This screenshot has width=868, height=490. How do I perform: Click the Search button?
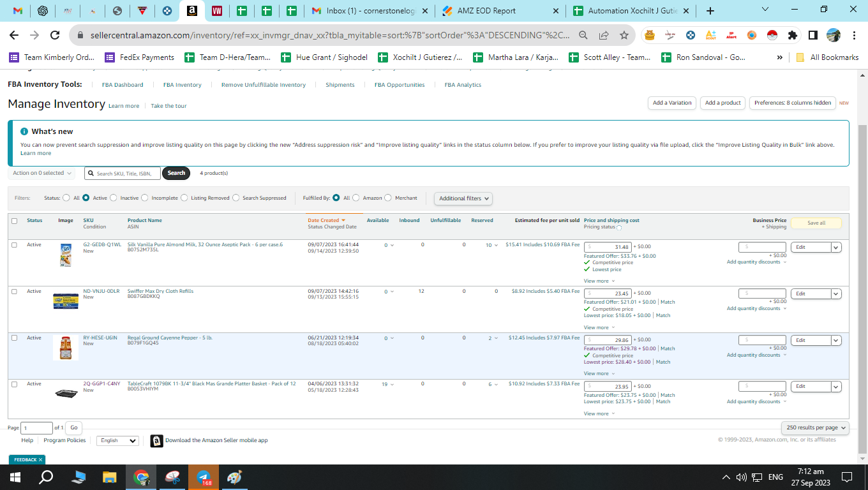coord(176,173)
